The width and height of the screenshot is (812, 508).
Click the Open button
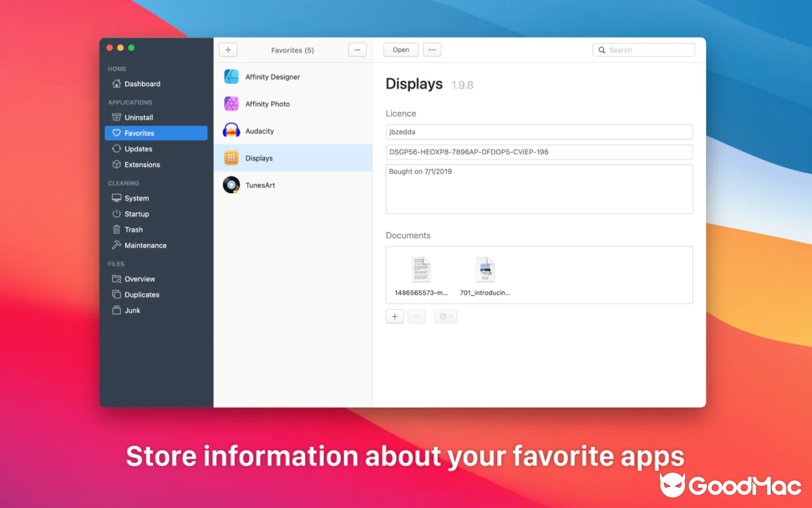(401, 50)
